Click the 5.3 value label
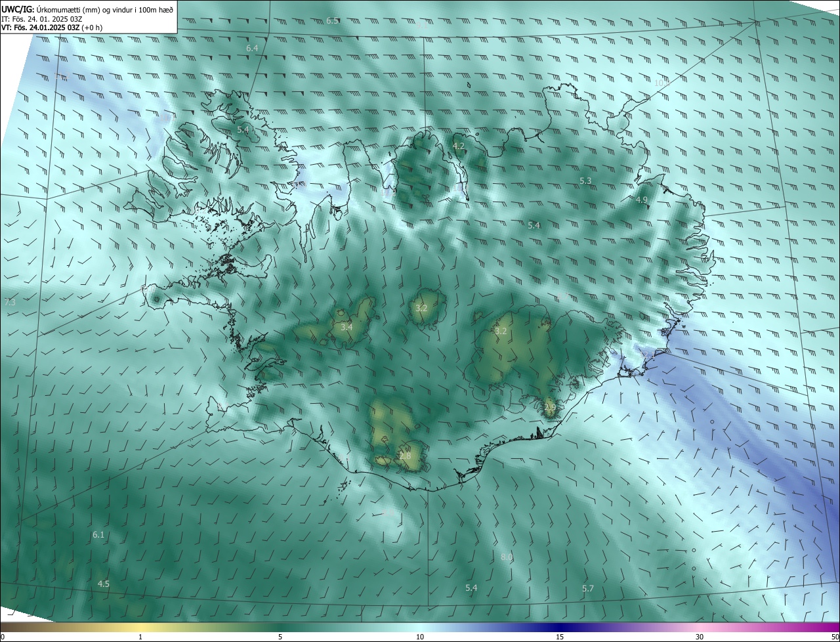840x642 pixels. (585, 181)
